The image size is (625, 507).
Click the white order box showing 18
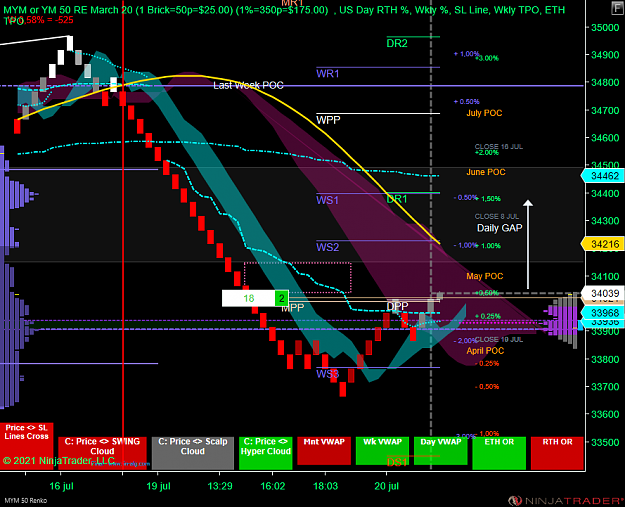coord(248,298)
